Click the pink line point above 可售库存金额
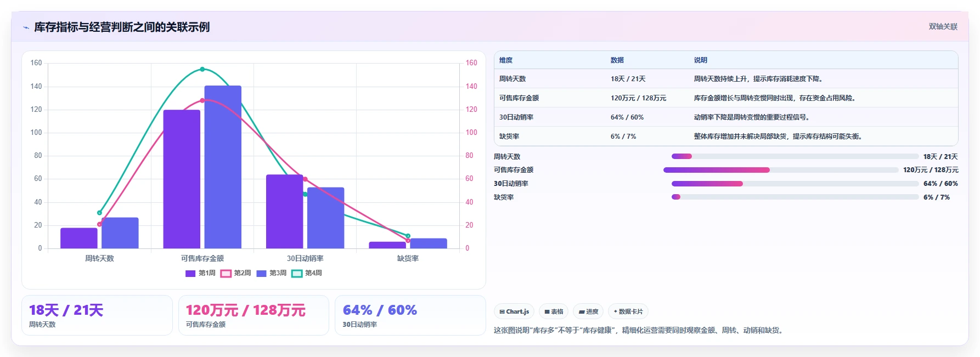Image resolution: width=980 pixels, height=357 pixels. 202,100
